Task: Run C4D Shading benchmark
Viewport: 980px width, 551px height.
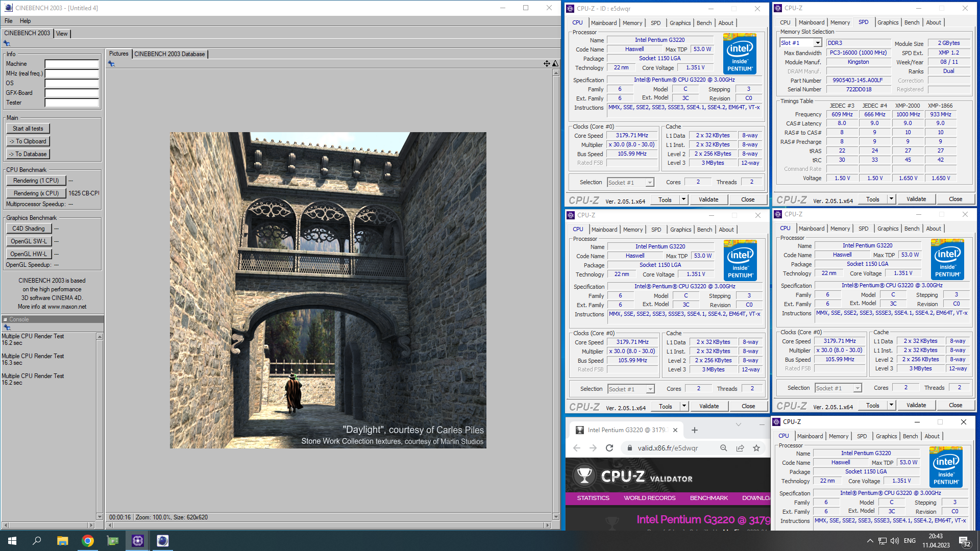Action: point(29,229)
